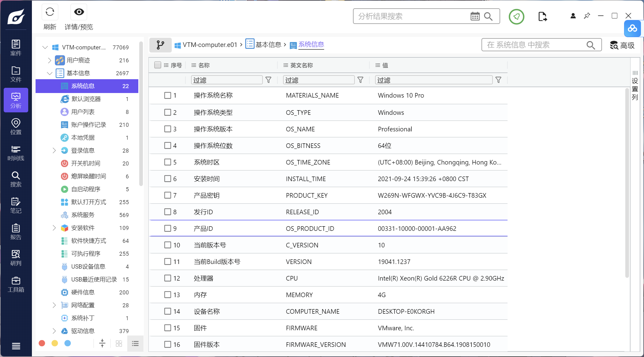Collapse the VTM-computer tree node
This screenshot has height=357, width=644.
pyautogui.click(x=45, y=47)
